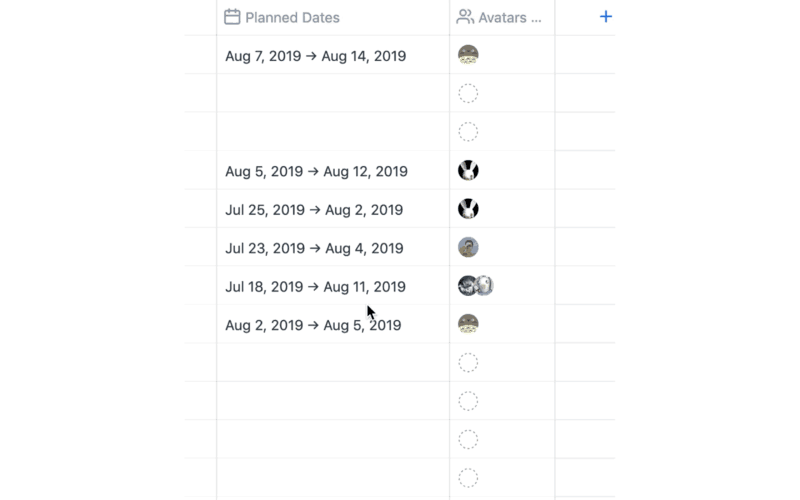Click avatar in the Jul 25 to Aug 2 row
The image size is (800, 500).
[x=468, y=209]
